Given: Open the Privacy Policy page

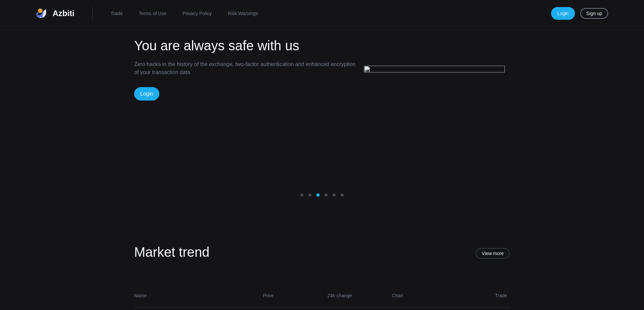Looking at the screenshot, I should coord(197,13).
